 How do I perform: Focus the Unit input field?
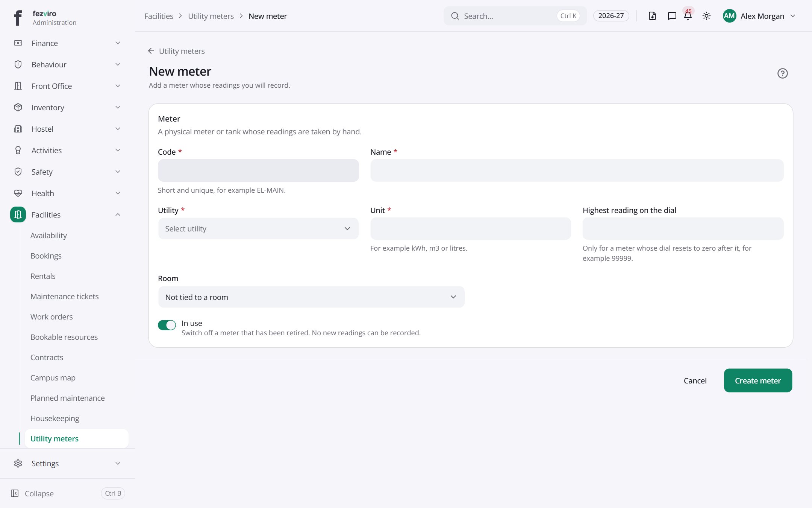[x=471, y=228]
